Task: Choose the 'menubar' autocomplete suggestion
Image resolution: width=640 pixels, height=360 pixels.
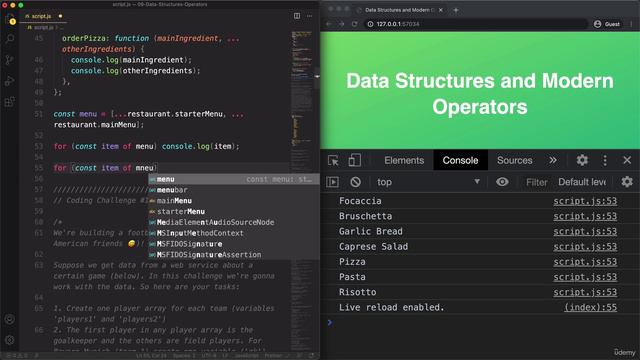Action: (233, 190)
